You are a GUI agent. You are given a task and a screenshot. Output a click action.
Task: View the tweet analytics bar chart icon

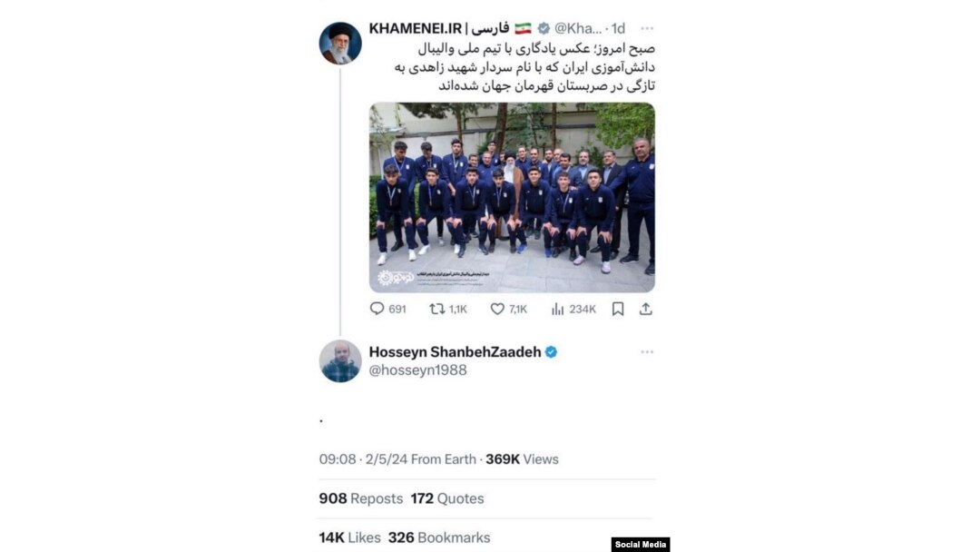tap(557, 309)
